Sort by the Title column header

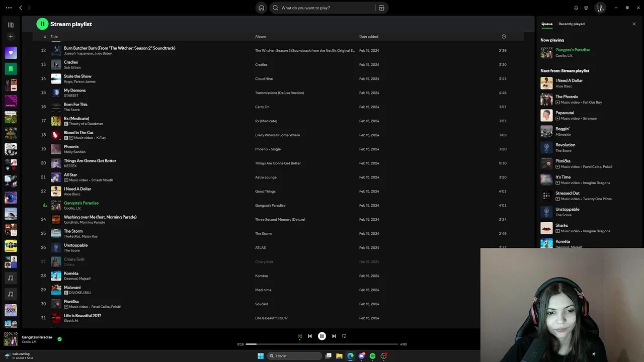[x=54, y=36]
